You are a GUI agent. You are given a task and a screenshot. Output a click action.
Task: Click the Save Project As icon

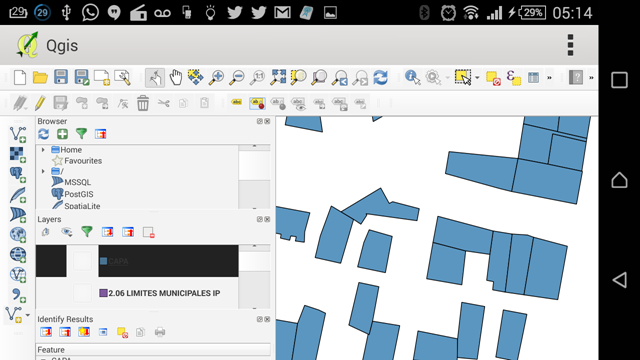coord(82,78)
